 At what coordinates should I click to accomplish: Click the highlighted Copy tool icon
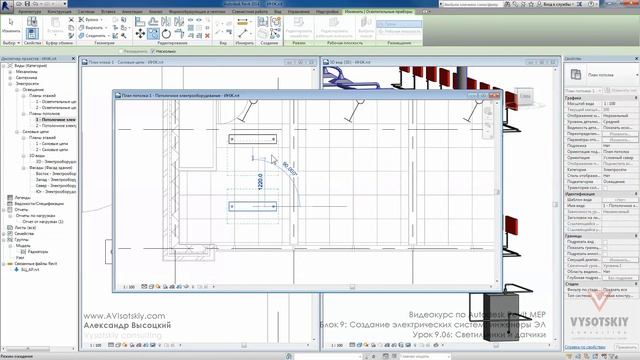[x=153, y=33]
